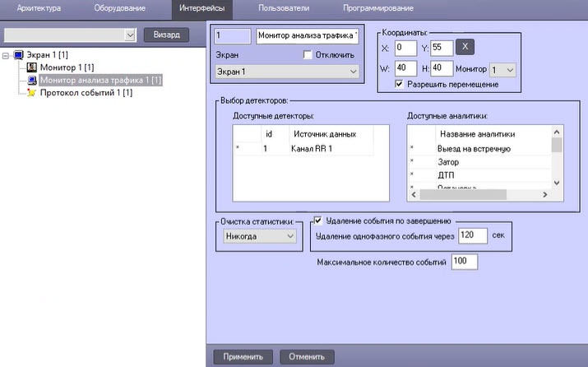Click the analytics vertical scrollbar thumb

pyautogui.click(x=557, y=145)
